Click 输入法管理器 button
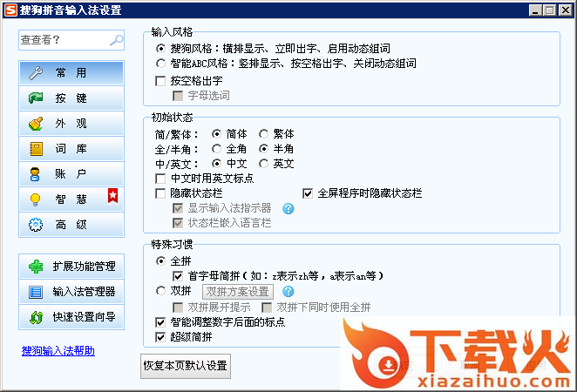The image size is (577, 392). tap(71, 292)
